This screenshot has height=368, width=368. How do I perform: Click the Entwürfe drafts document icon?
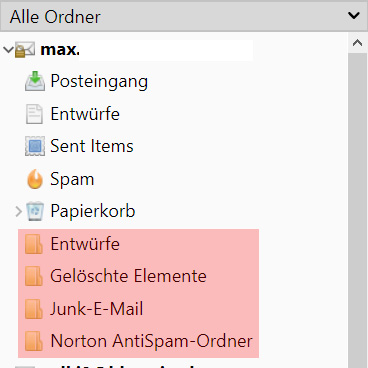pyautogui.click(x=34, y=114)
